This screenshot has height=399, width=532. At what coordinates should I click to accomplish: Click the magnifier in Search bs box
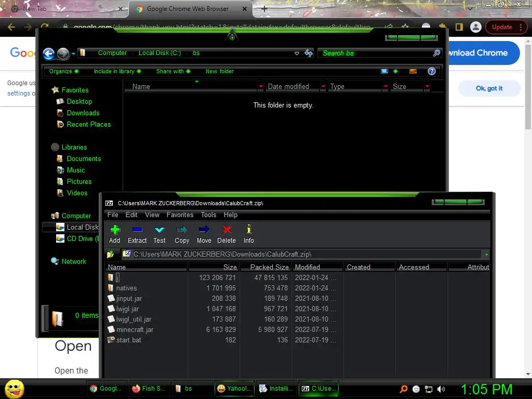[436, 53]
